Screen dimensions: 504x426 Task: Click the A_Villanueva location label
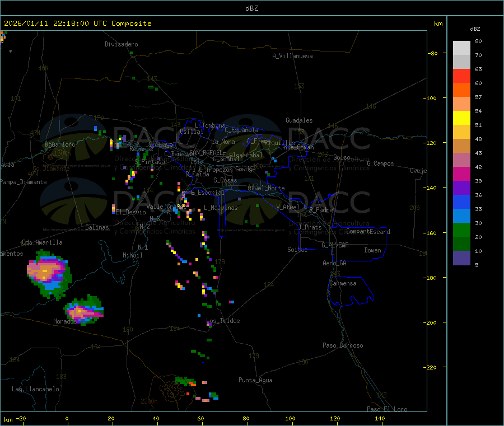click(x=292, y=56)
